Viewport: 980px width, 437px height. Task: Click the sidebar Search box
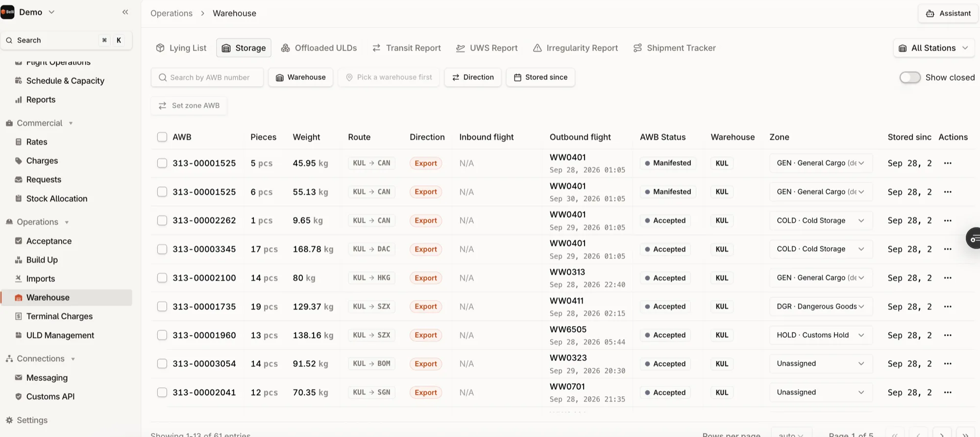pyautogui.click(x=66, y=40)
